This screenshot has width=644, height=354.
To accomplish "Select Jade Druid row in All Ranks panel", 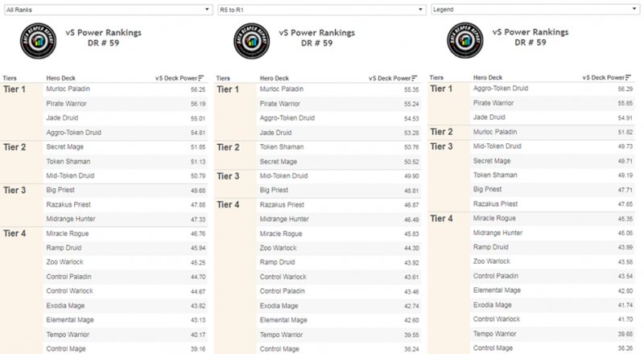I will pos(126,117).
